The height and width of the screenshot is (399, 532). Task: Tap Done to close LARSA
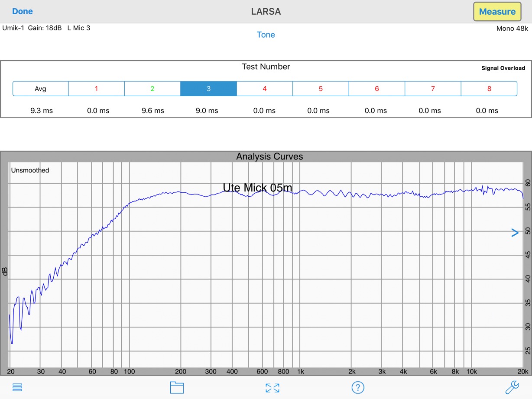tap(23, 11)
